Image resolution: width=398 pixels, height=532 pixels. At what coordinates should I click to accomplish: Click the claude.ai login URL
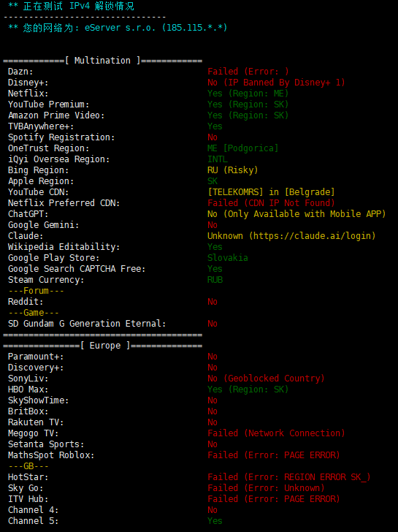tap(314, 236)
